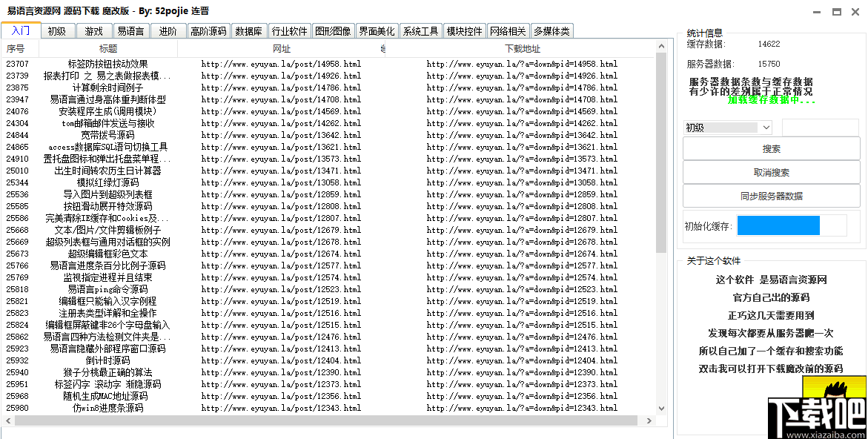This screenshot has height=439, width=868.
Task: Select row titled 导入图片到超级列表框
Action: (328, 194)
